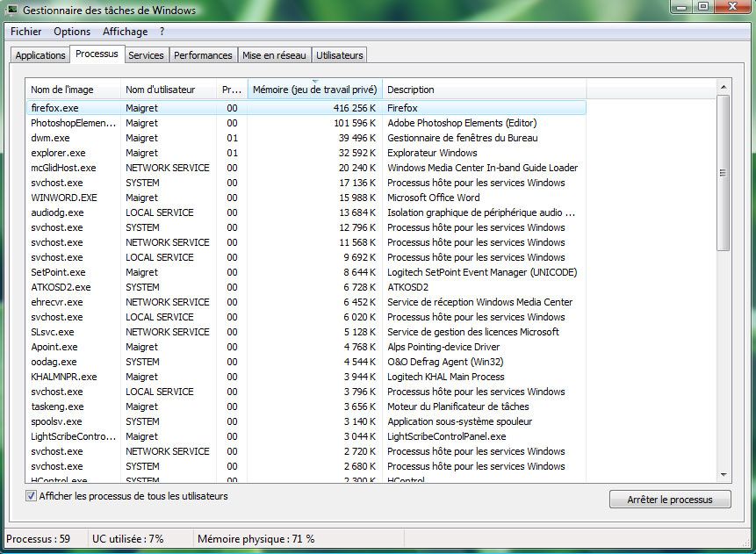The image size is (756, 554).
Task: Open the Options menu
Action: (x=72, y=32)
